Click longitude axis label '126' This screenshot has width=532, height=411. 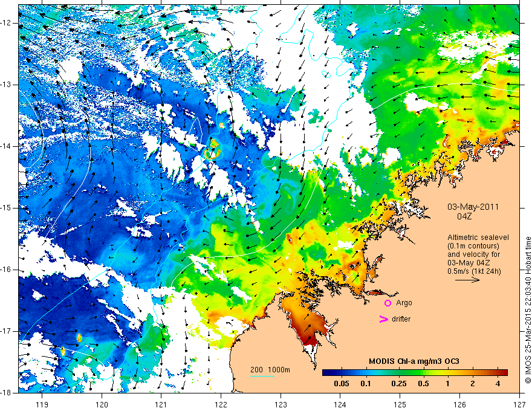[x=459, y=404]
